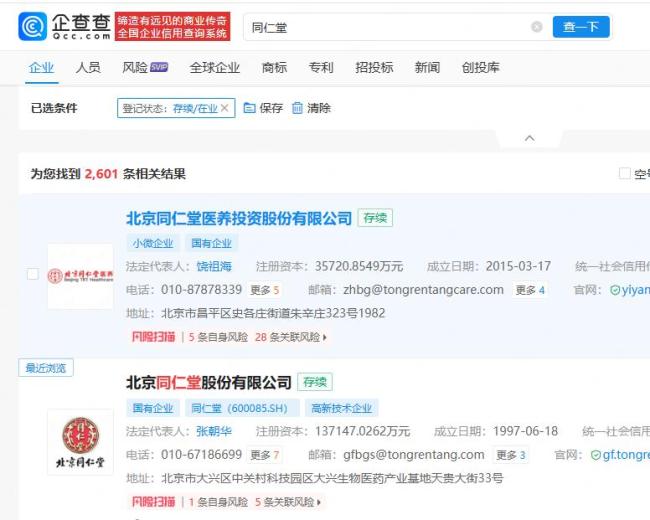Click 1 条自身风险 link

tap(218, 502)
